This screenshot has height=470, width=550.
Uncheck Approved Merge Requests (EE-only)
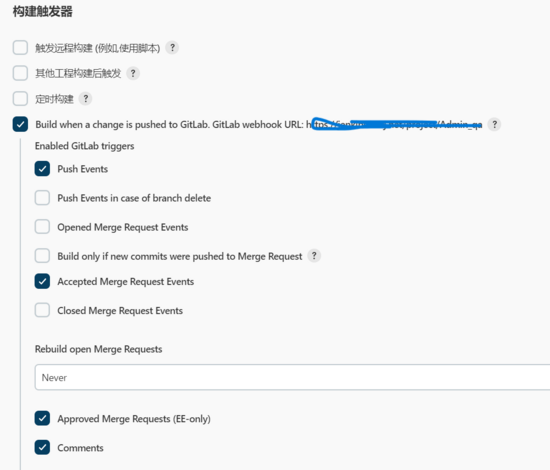coord(42,418)
